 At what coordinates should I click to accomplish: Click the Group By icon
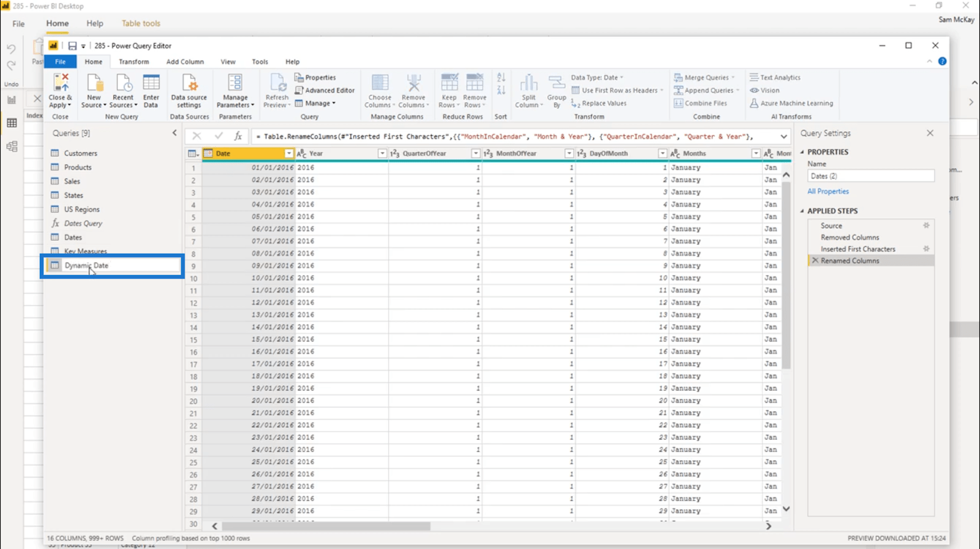[557, 83]
